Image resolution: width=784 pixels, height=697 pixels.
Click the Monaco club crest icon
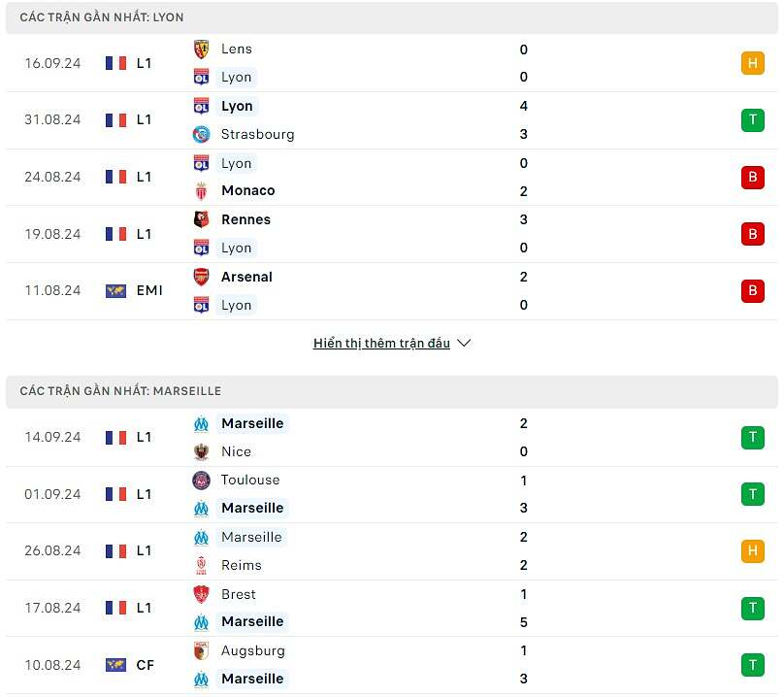click(202, 190)
